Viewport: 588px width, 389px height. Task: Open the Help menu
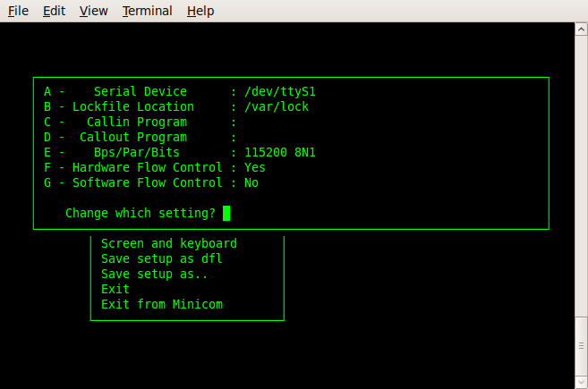pos(200,11)
